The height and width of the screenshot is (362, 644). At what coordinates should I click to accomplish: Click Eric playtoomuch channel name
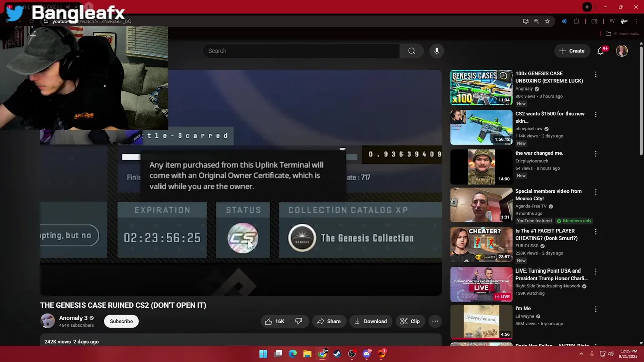point(532,161)
